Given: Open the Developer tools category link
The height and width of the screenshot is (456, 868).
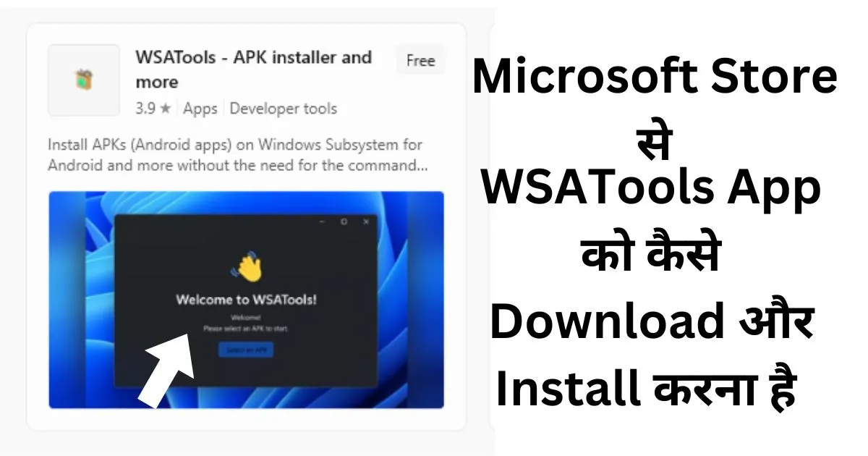Looking at the screenshot, I should click(x=284, y=109).
